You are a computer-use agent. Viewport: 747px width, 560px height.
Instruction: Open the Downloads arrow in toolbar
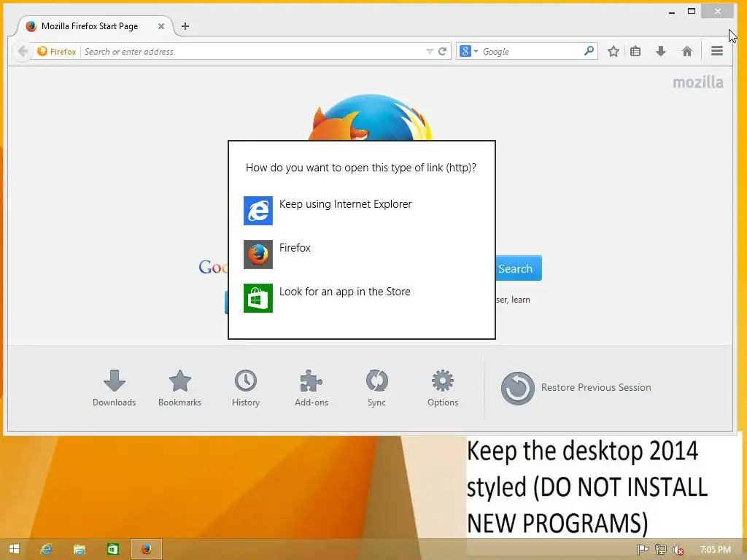tap(661, 51)
